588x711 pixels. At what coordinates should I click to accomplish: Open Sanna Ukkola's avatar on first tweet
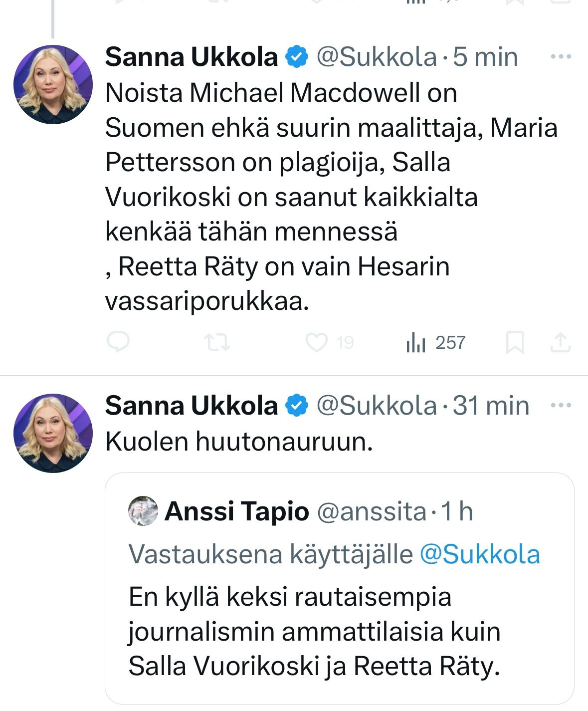pyautogui.click(x=53, y=84)
